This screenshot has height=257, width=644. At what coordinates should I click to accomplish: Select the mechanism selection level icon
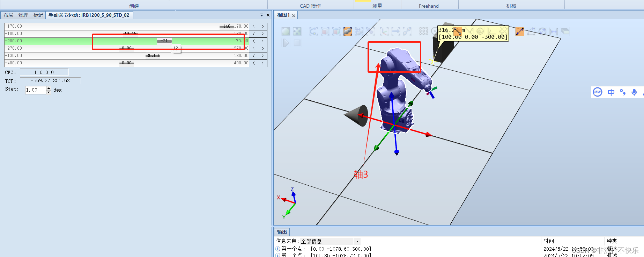pyautogui.click(x=371, y=31)
